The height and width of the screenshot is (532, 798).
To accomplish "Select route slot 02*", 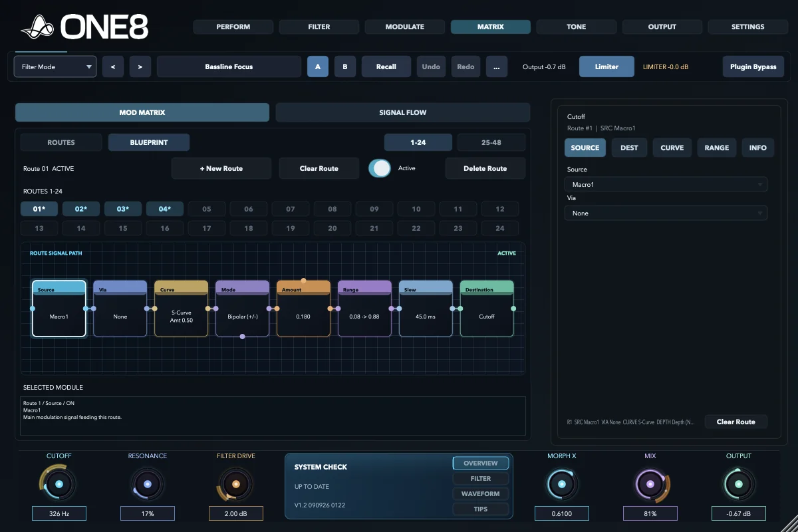I will (x=81, y=209).
